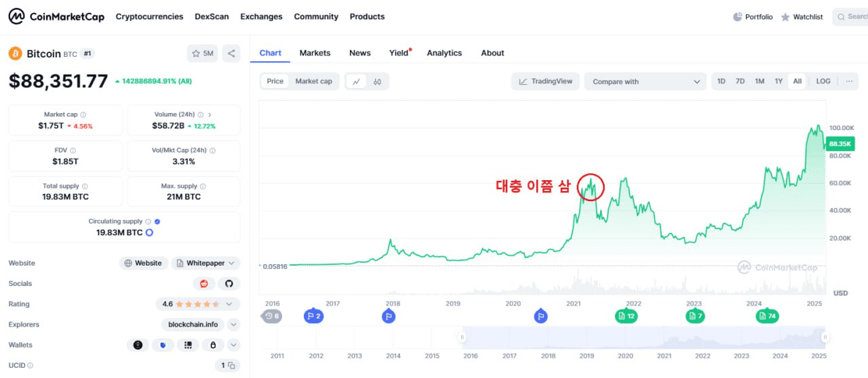Open the Watchlist link
The height and width of the screenshot is (378, 868).
point(802,17)
